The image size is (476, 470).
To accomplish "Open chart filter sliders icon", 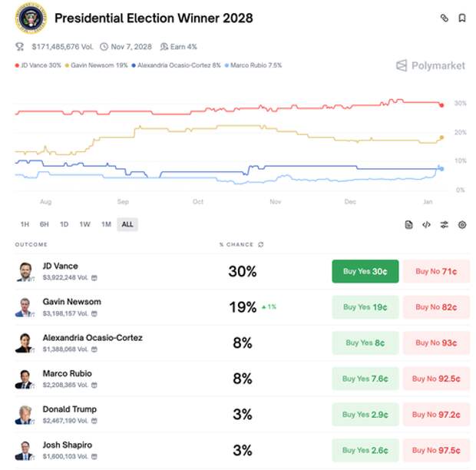I will 444,224.
